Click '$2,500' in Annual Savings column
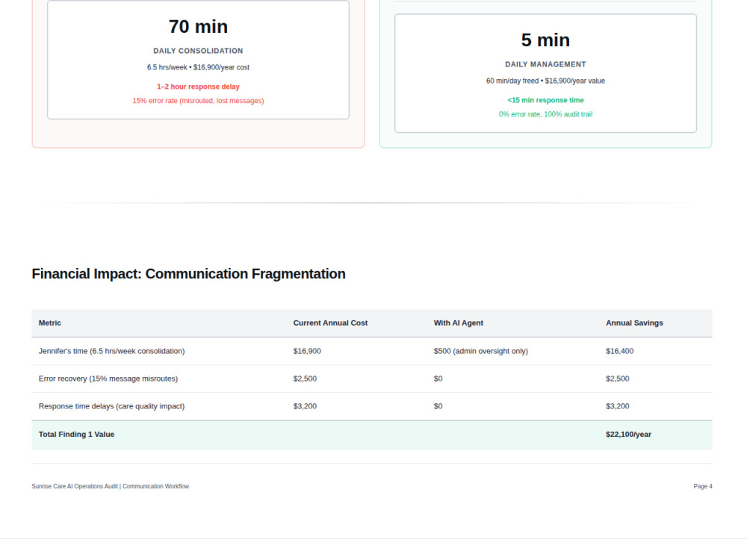Image resolution: width=747 pixels, height=560 pixels. (x=618, y=379)
